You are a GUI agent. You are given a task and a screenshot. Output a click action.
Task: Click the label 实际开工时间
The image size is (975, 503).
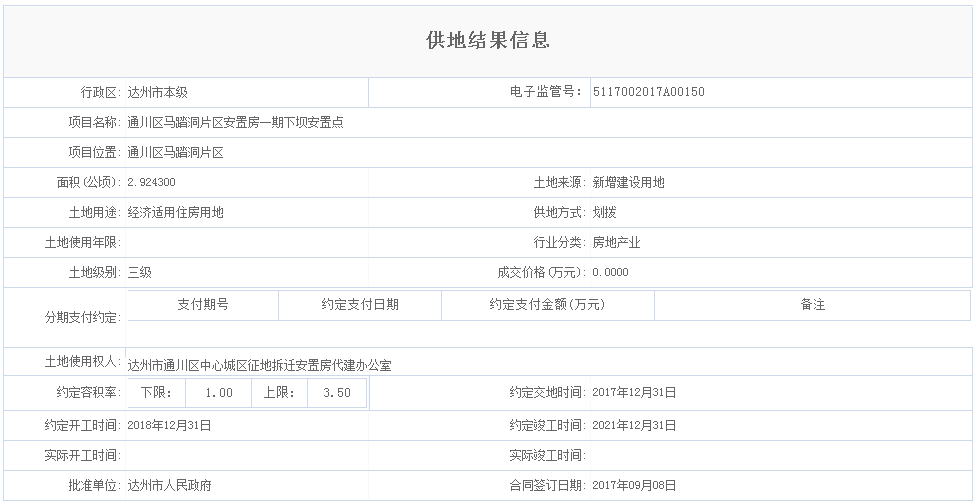[x=83, y=455]
